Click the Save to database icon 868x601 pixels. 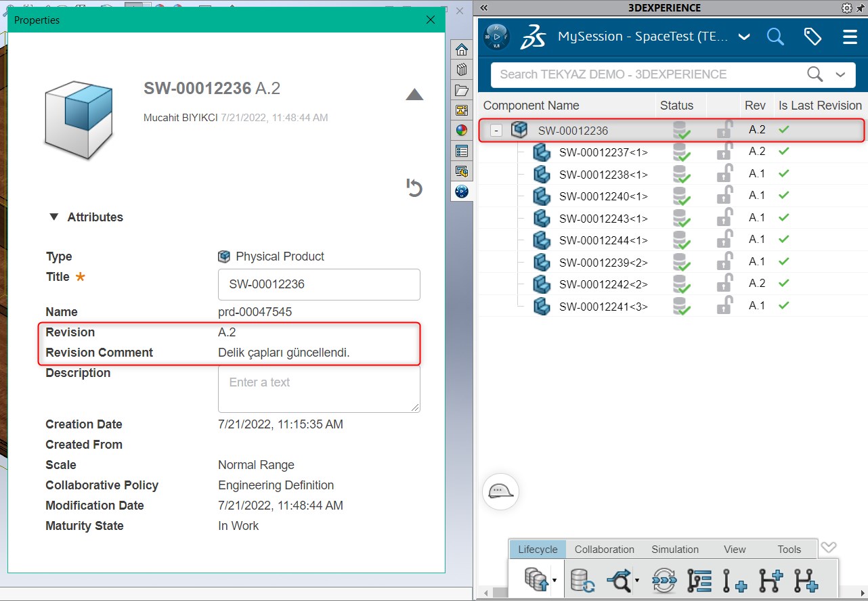click(x=536, y=580)
